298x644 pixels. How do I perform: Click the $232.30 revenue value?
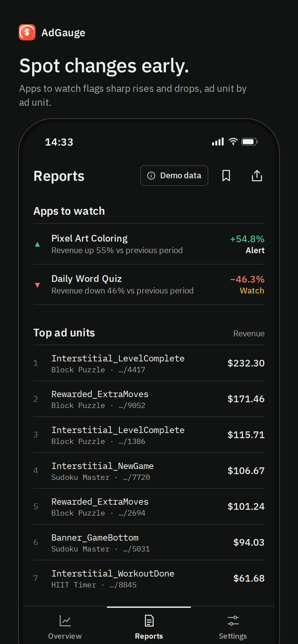pyautogui.click(x=246, y=363)
